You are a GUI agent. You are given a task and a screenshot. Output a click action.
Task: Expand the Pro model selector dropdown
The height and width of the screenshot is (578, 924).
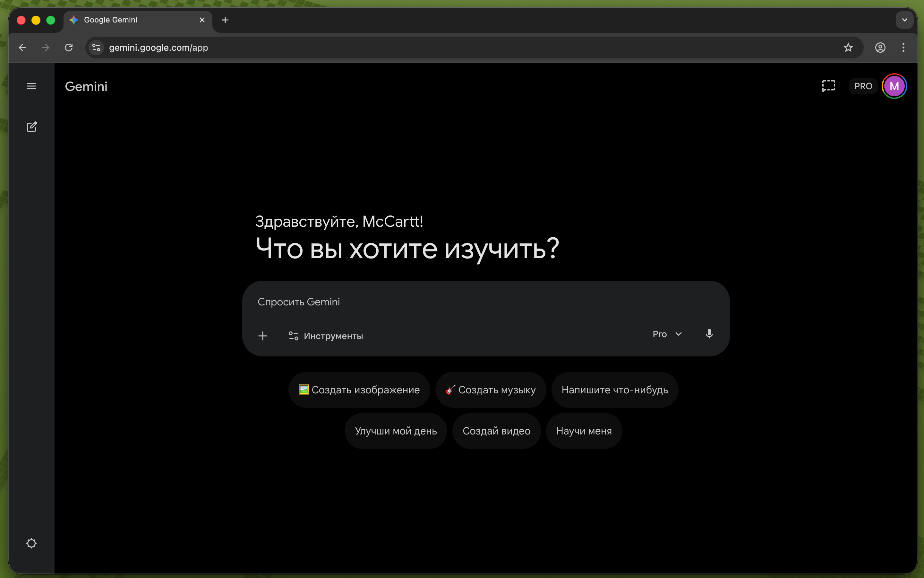point(667,334)
